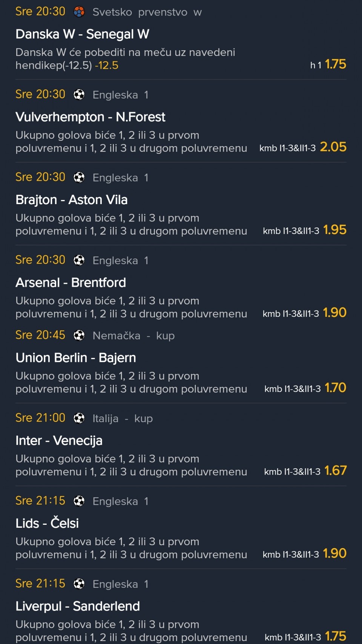Image resolution: width=362 pixels, height=644 pixels.
Task: Click the Svetsko prvenstvo w league label
Action: [x=147, y=12]
